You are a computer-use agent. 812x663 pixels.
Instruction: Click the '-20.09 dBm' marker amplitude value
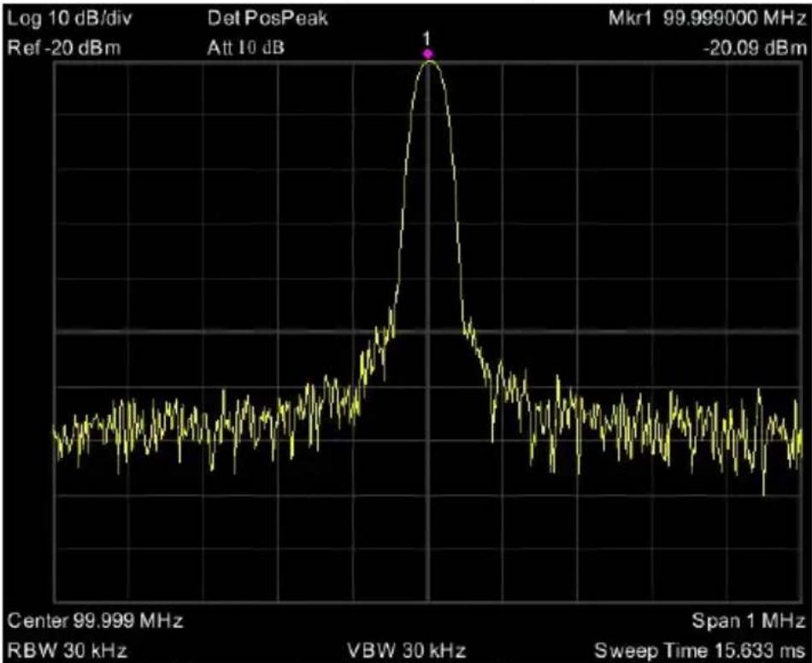pos(755,48)
